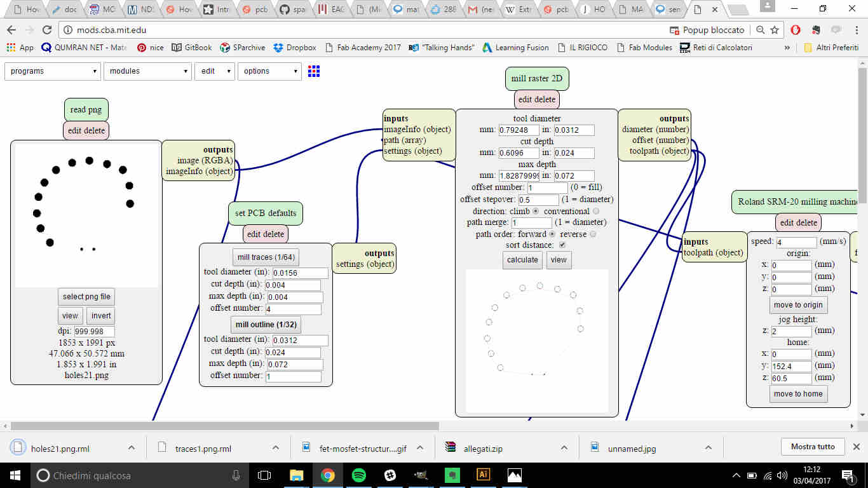Select forward path order
Image resolution: width=868 pixels, height=488 pixels.
pyautogui.click(x=552, y=234)
